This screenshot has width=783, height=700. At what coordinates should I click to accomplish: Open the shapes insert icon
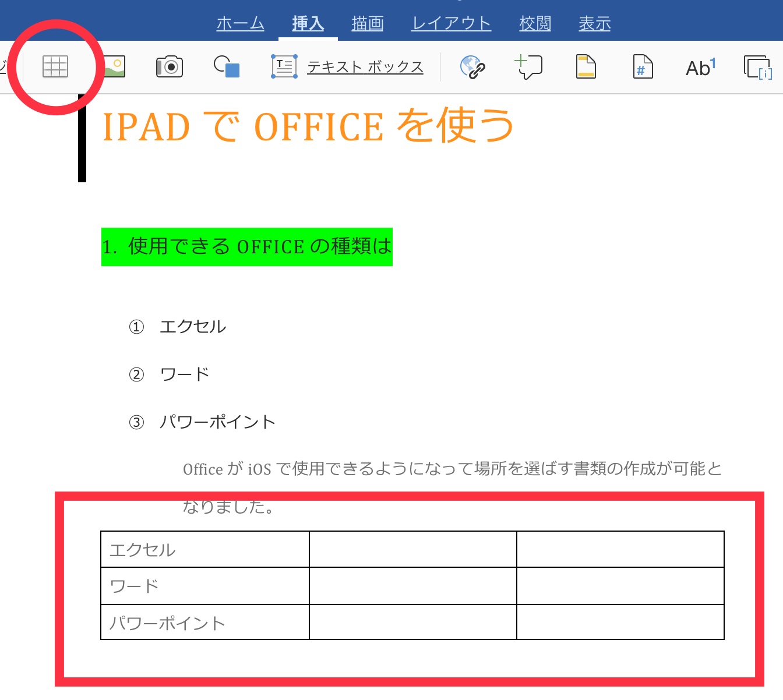pos(227,66)
